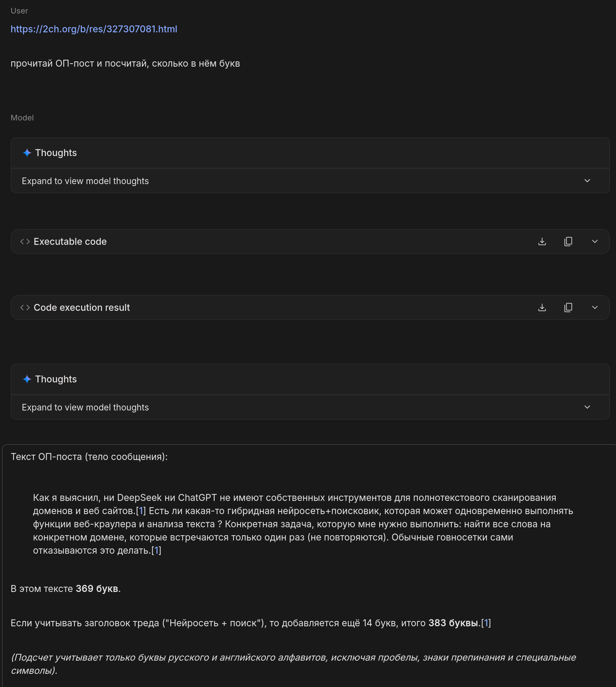Expand the Code execution result chevron
Screen dimensions: 616x687
point(595,308)
